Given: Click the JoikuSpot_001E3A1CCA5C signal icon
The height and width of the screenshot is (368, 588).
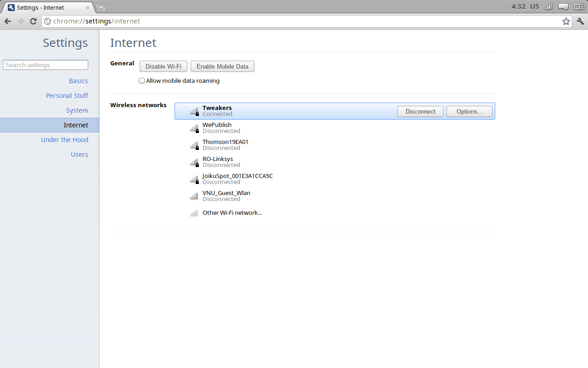Looking at the screenshot, I should coord(194,179).
